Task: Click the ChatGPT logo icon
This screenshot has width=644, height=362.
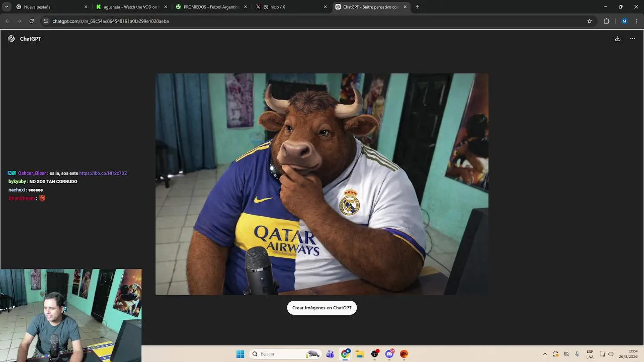Action: [12, 39]
